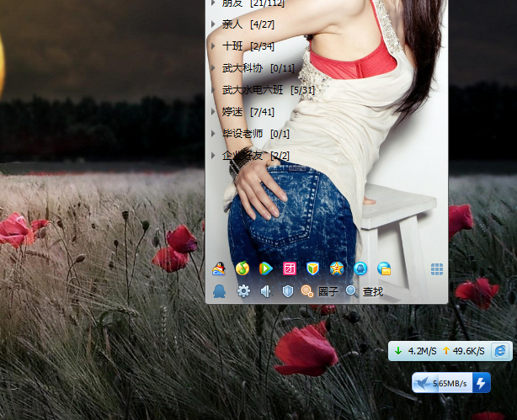Open the security center shield icon

[x=288, y=291]
